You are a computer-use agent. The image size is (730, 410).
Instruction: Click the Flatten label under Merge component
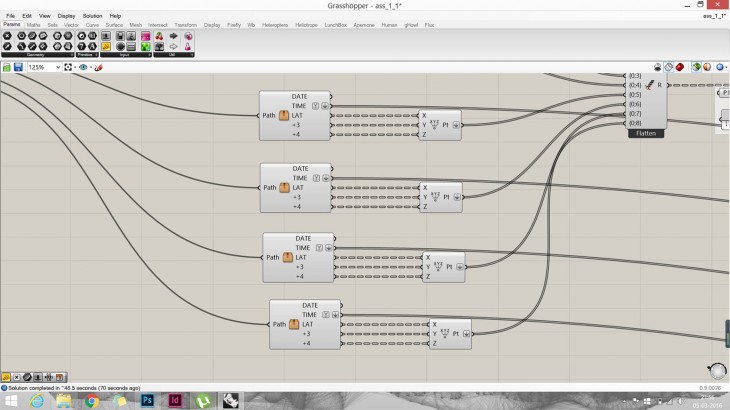tap(646, 133)
